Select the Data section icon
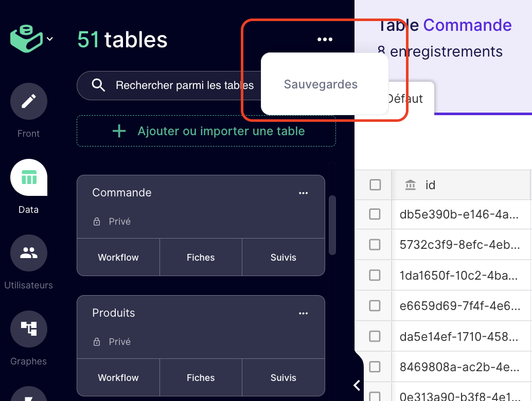This screenshot has width=532, height=401. point(29,178)
